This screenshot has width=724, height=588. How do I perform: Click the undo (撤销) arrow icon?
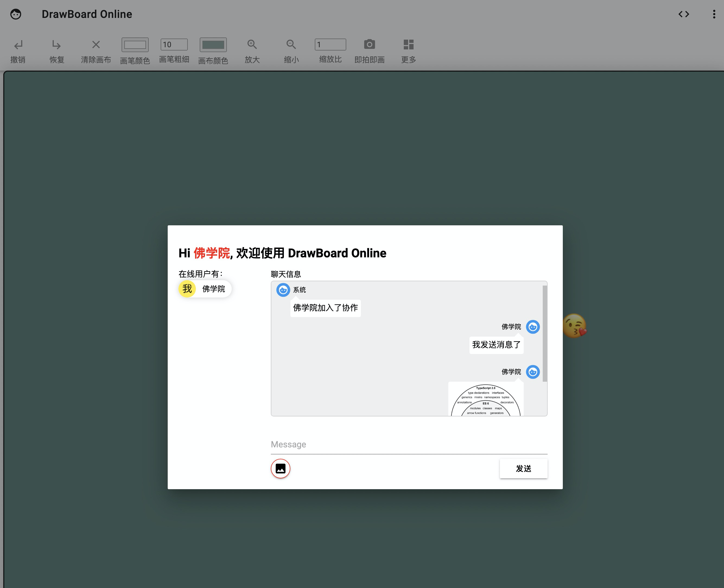(18, 45)
